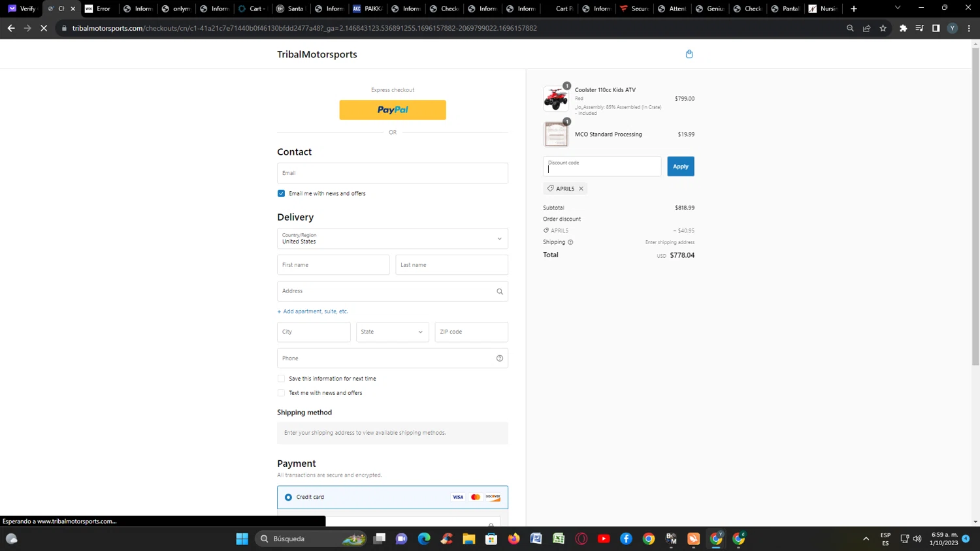Image resolution: width=980 pixels, height=551 pixels.
Task: Click the TribalMotorsports logo link
Action: [x=317, y=54]
